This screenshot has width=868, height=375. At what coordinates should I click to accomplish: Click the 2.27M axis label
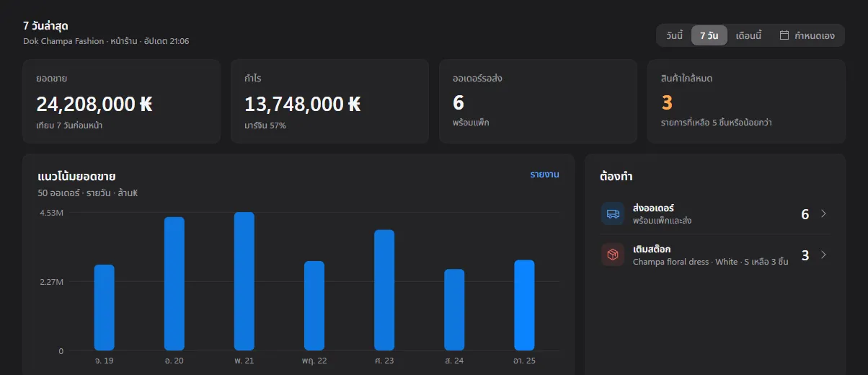(x=51, y=282)
